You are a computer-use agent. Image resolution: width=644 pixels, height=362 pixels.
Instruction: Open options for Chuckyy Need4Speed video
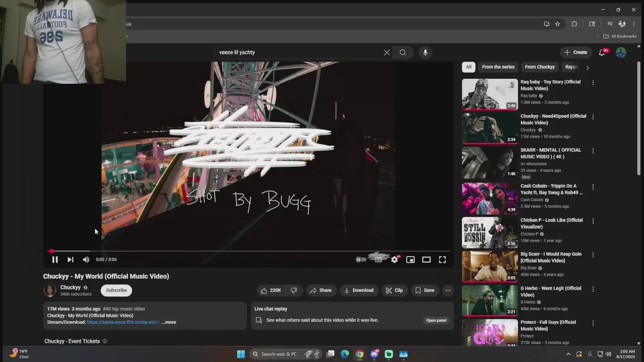[x=593, y=117]
